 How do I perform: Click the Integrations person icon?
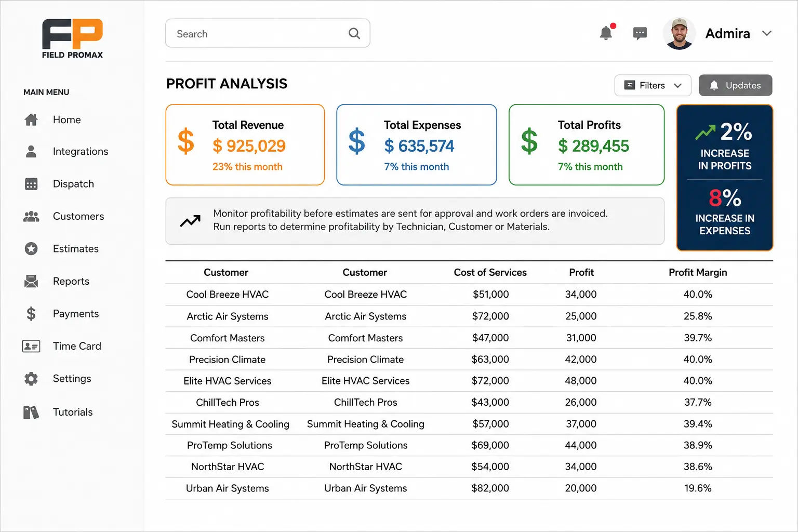(31, 152)
